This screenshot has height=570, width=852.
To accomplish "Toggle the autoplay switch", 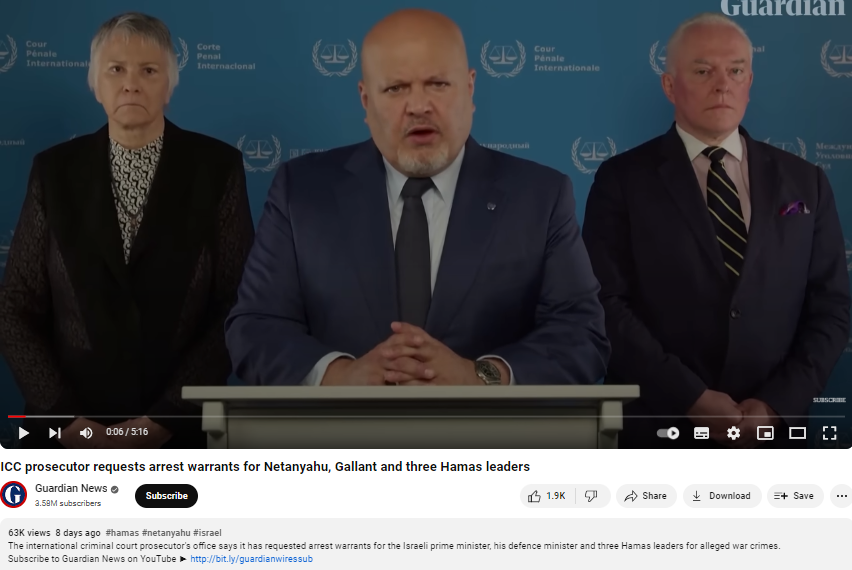I will (668, 433).
